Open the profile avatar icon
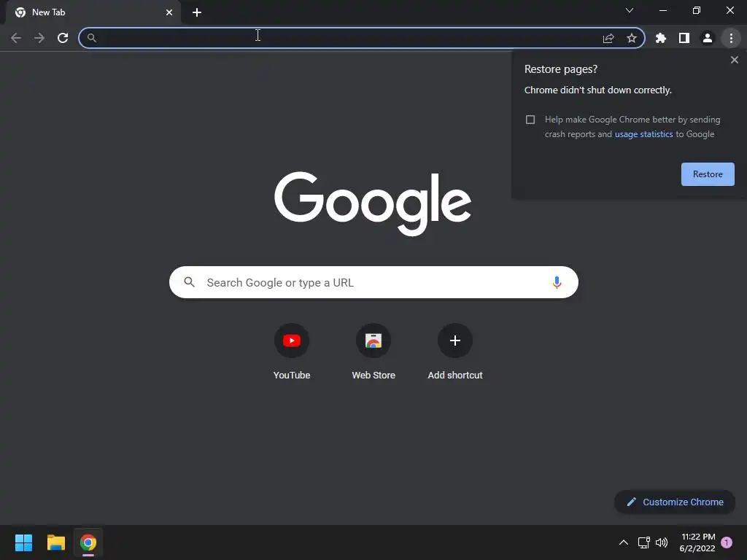747x560 pixels. click(x=708, y=38)
